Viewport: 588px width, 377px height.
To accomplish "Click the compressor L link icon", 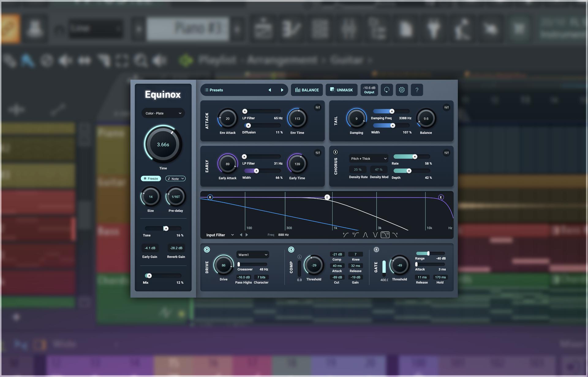I will 300,257.
